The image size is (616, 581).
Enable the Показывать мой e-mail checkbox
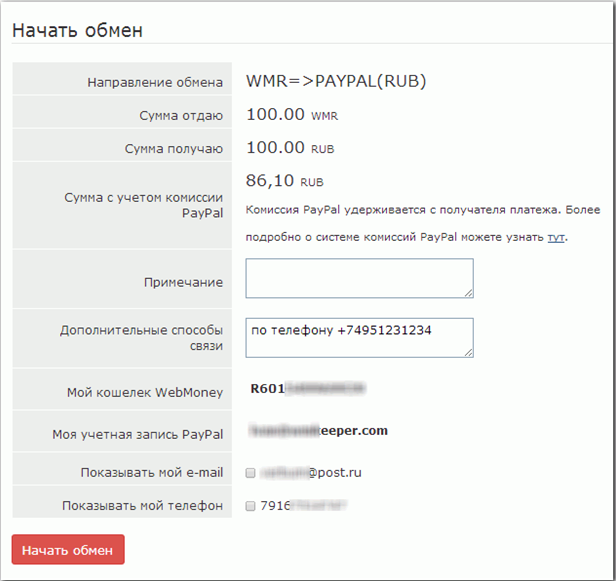pyautogui.click(x=250, y=473)
